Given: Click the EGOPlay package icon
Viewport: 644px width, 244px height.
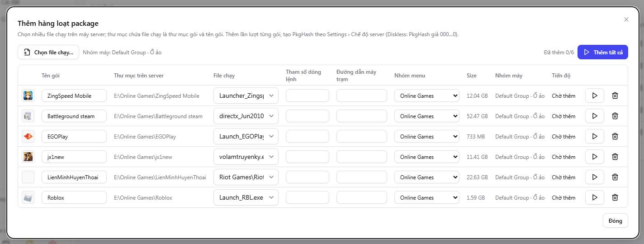Looking at the screenshot, I should (28, 136).
